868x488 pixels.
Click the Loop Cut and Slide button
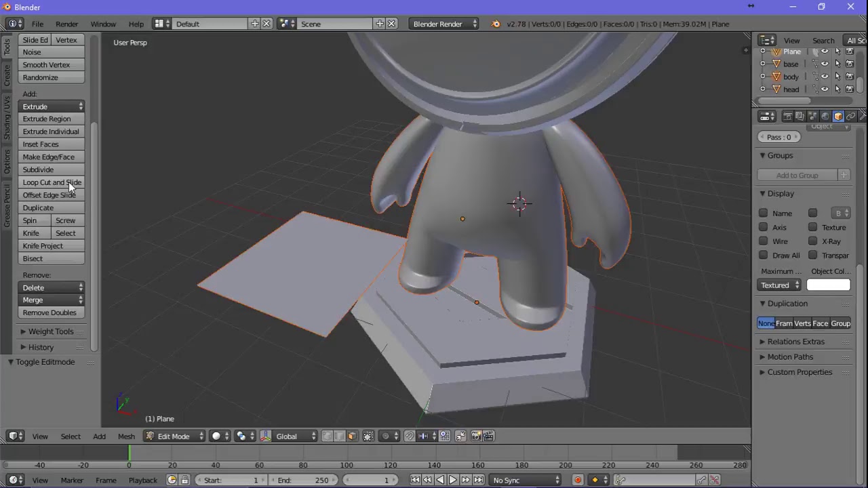tap(52, 182)
